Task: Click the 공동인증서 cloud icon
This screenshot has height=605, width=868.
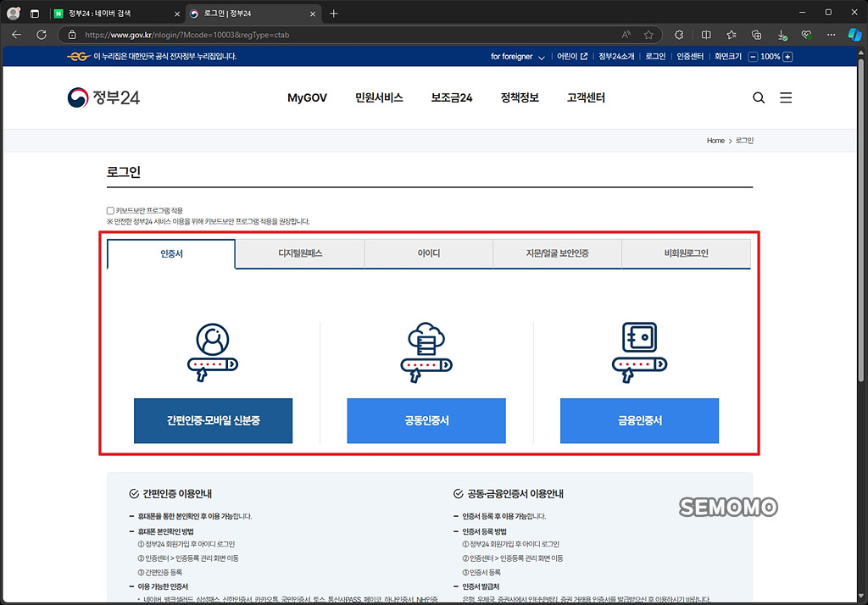Action: 426,352
